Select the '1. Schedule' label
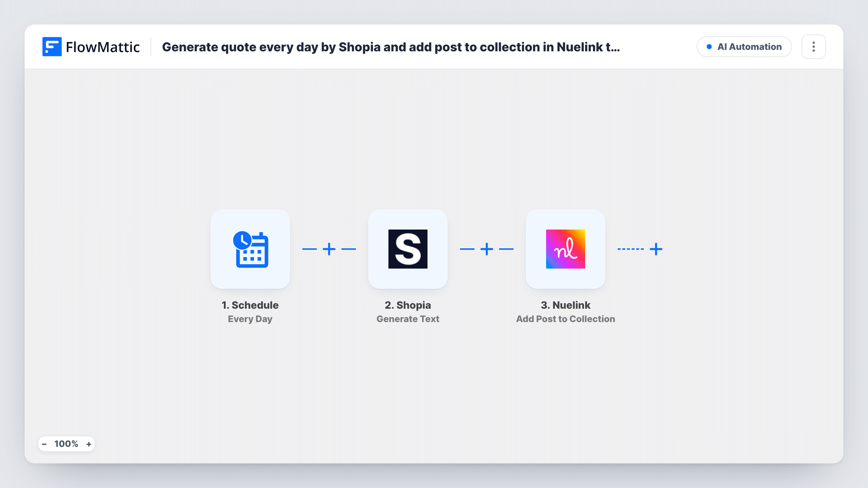This screenshot has width=868, height=488. (250, 305)
